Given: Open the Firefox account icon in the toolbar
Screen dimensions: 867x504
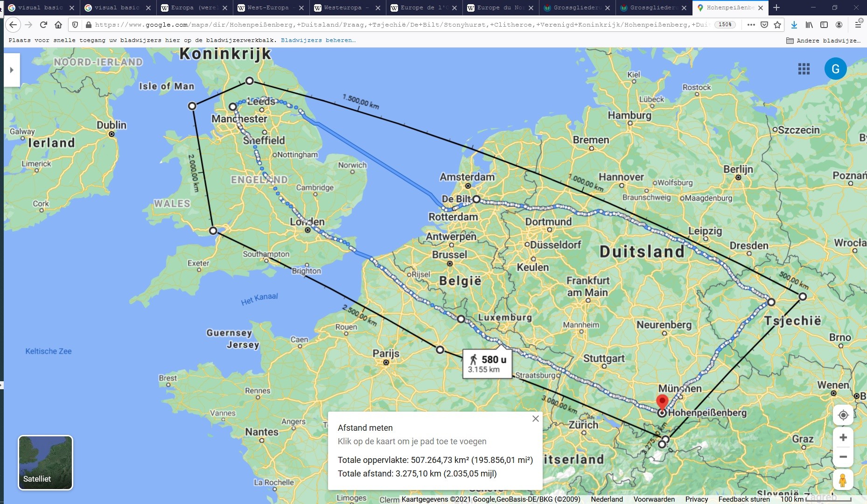Looking at the screenshot, I should point(839,25).
